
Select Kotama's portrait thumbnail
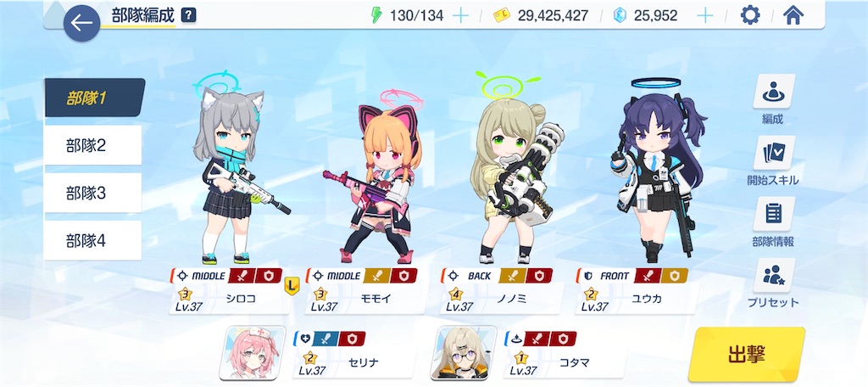point(464,352)
